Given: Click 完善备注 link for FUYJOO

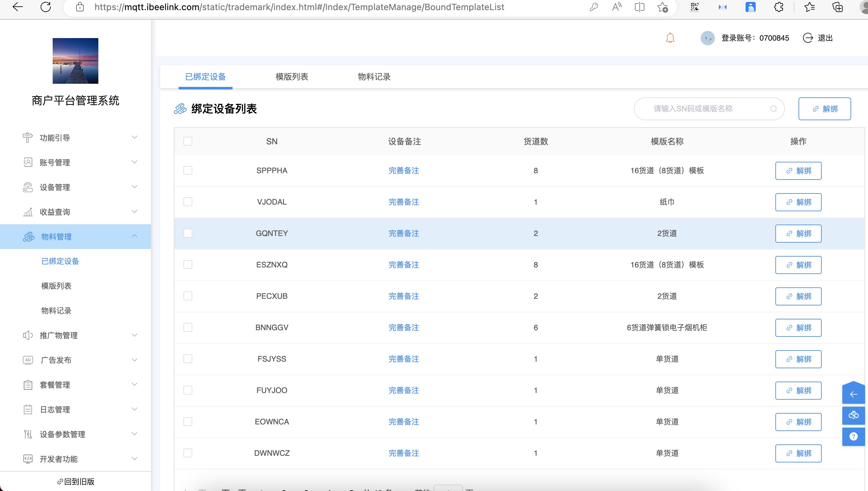Looking at the screenshot, I should point(404,390).
